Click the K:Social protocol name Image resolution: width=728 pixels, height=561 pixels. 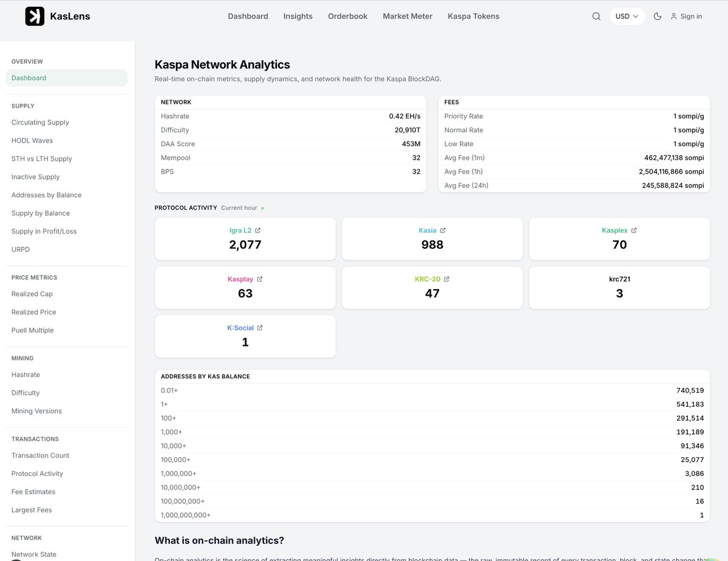240,328
